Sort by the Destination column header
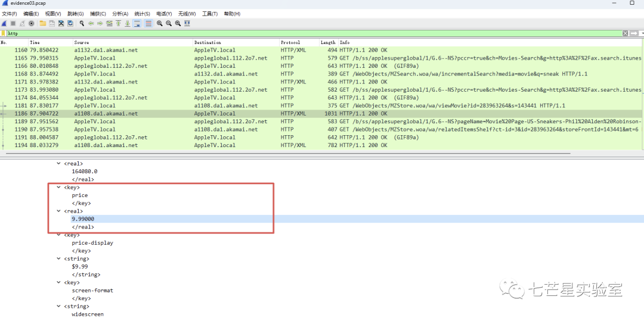This screenshot has width=644, height=318. tap(236, 42)
